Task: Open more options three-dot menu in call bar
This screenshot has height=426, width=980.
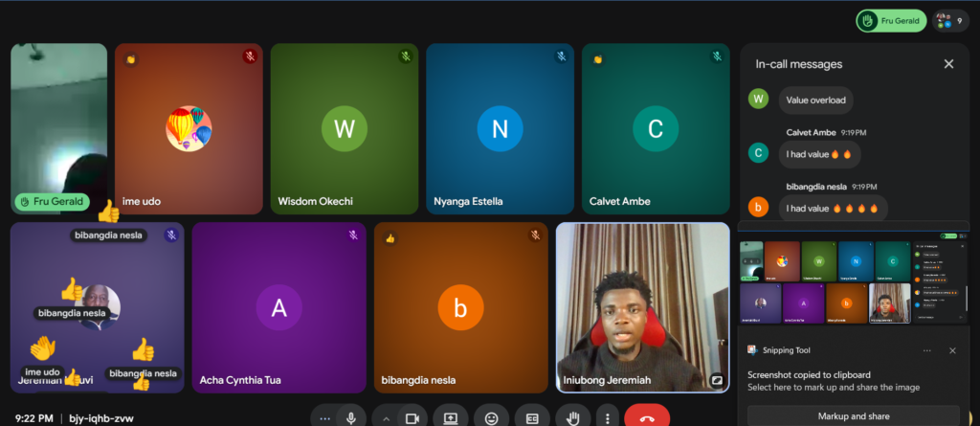Action: coord(608,418)
